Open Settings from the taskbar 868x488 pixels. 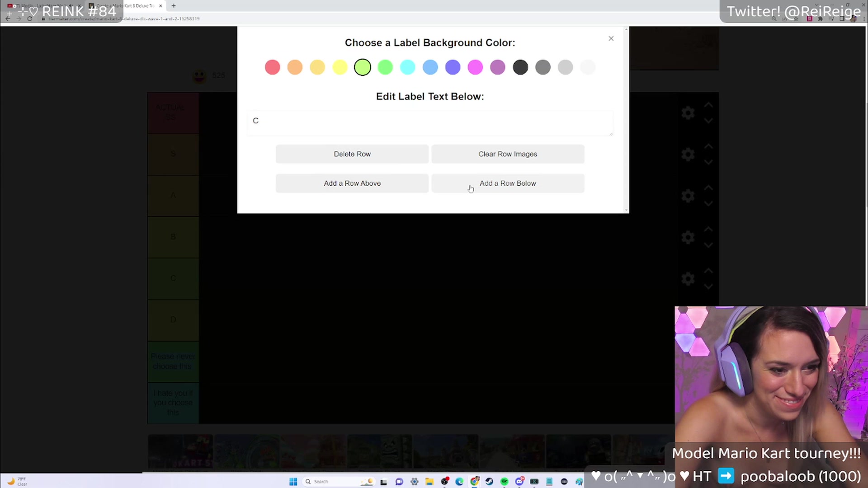pos(415,482)
